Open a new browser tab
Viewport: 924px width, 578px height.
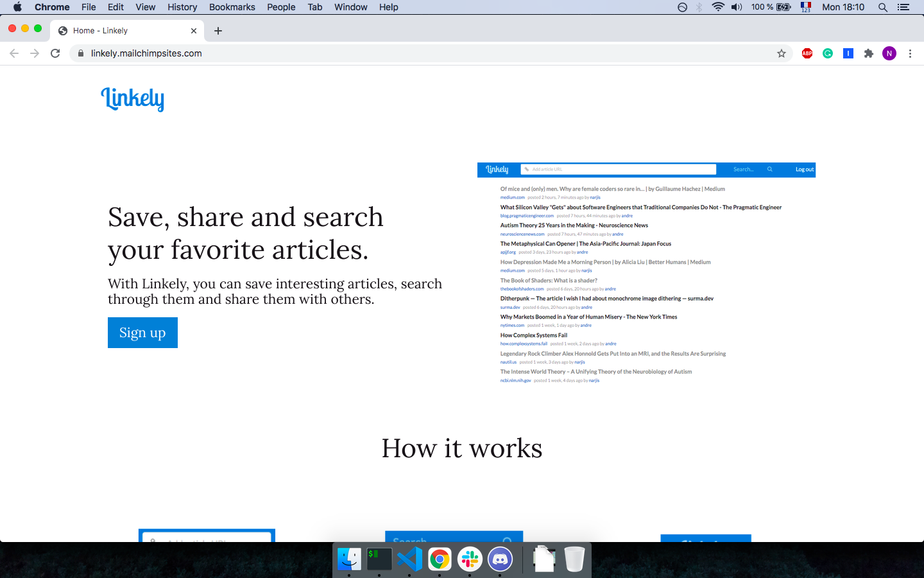pyautogui.click(x=218, y=31)
